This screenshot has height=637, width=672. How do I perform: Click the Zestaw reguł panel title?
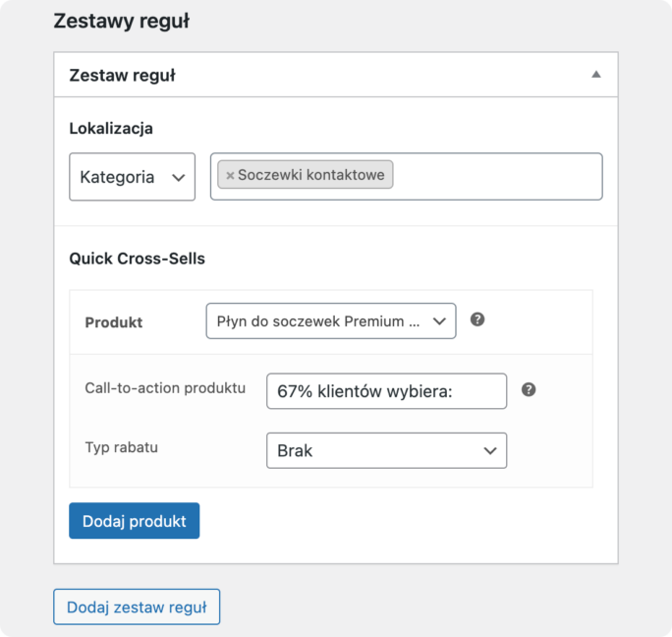122,75
